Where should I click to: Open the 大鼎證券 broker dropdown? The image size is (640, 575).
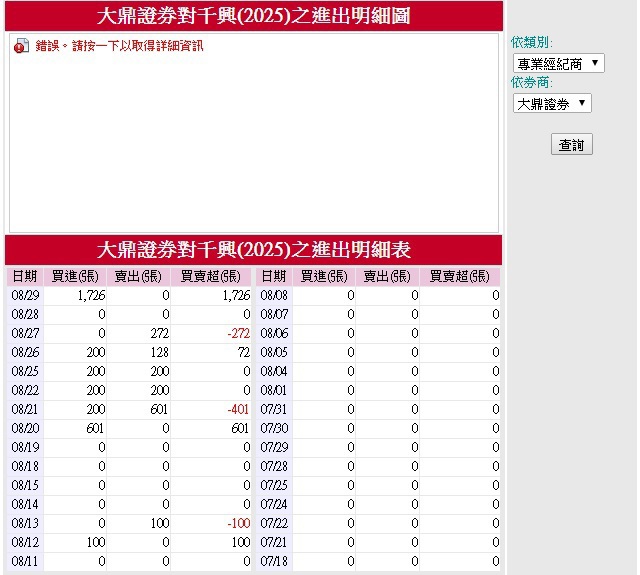(552, 103)
